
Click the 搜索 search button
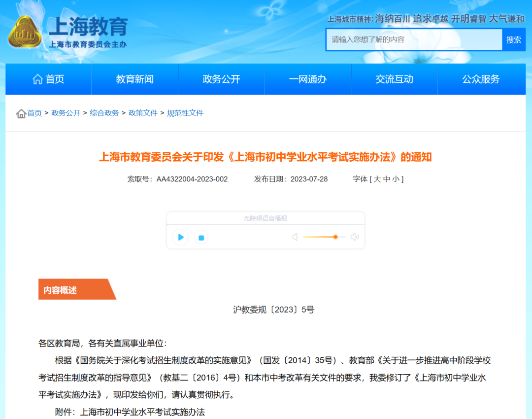[x=514, y=39]
